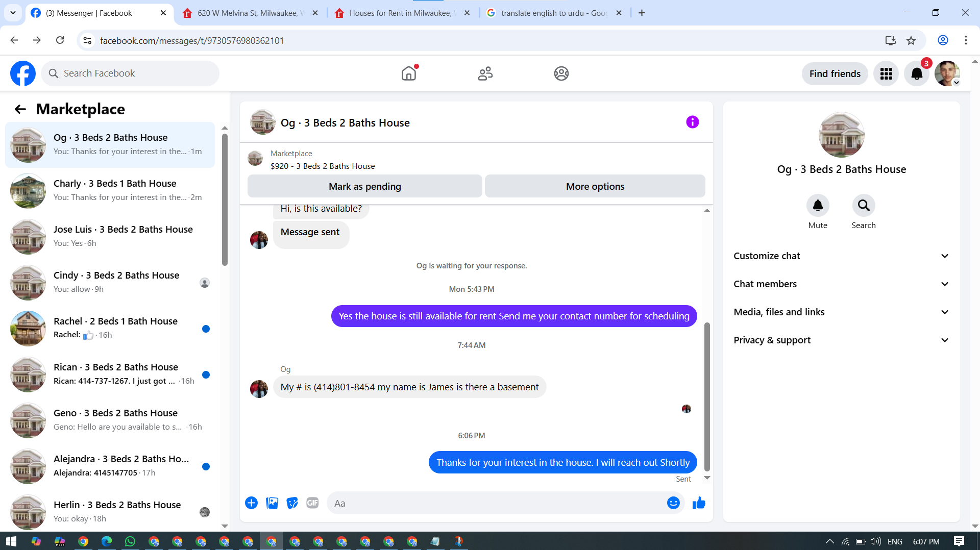Open More options for the listing
The height and width of the screenshot is (550, 980).
coord(595,186)
